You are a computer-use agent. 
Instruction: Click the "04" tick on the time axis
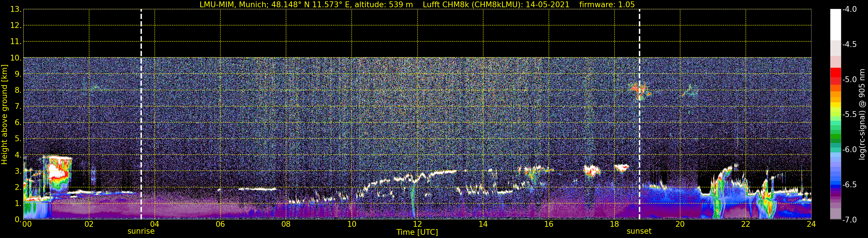coord(155,224)
